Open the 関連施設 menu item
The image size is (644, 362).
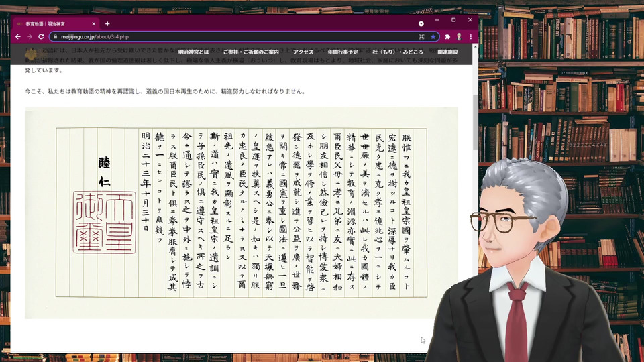pos(447,52)
